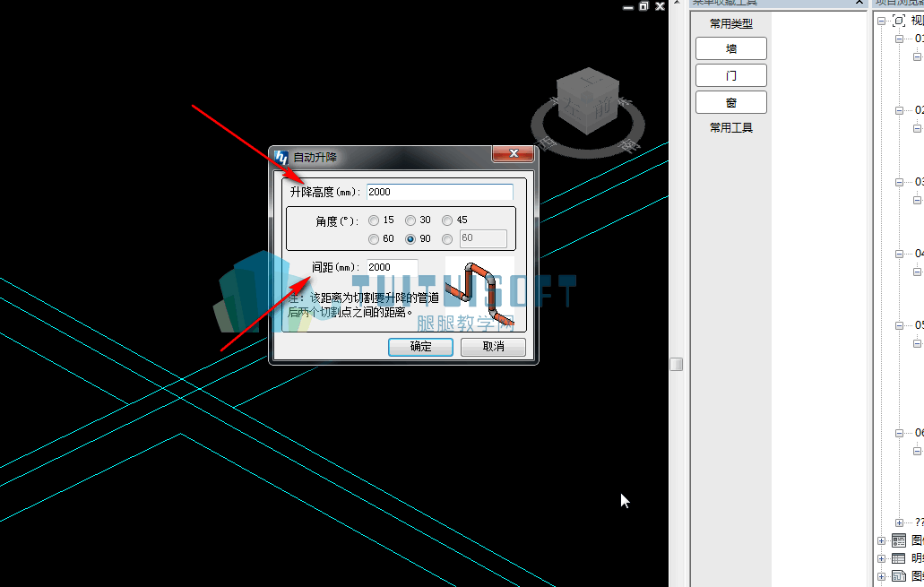Collapse the 02 node in project browser
The width and height of the screenshot is (924, 587).
pyautogui.click(x=899, y=110)
